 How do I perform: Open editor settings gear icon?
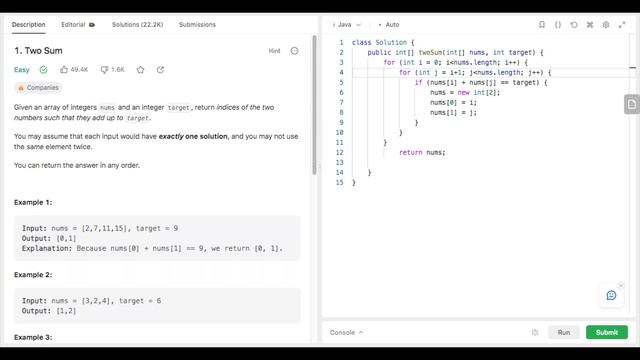pyautogui.click(x=606, y=24)
